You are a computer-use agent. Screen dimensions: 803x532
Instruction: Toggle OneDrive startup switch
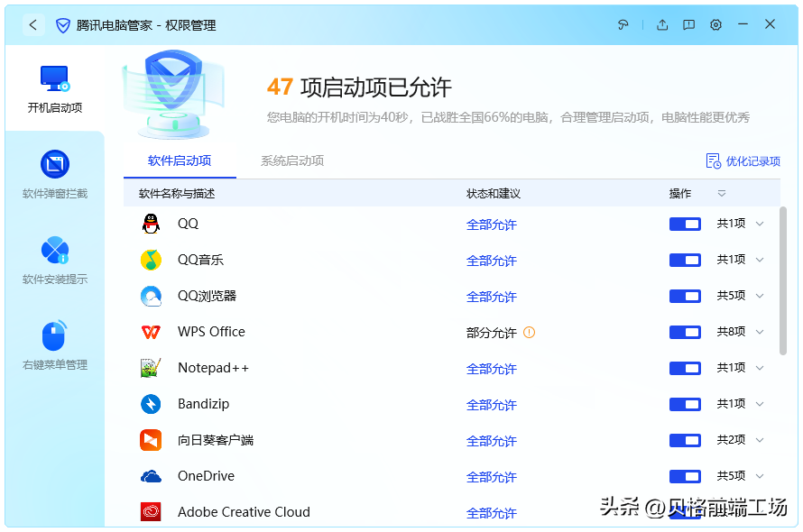click(685, 477)
